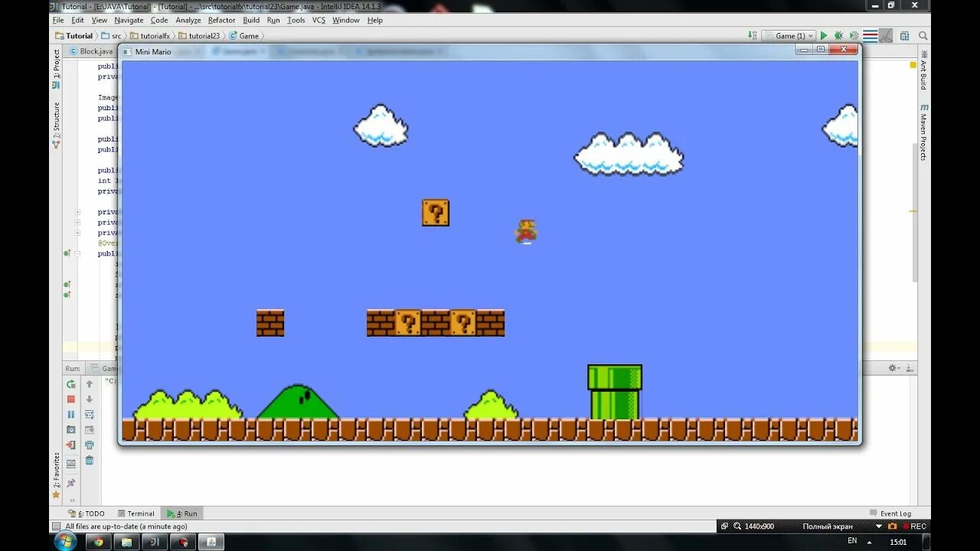Dump threads with the camera icon

click(71, 430)
